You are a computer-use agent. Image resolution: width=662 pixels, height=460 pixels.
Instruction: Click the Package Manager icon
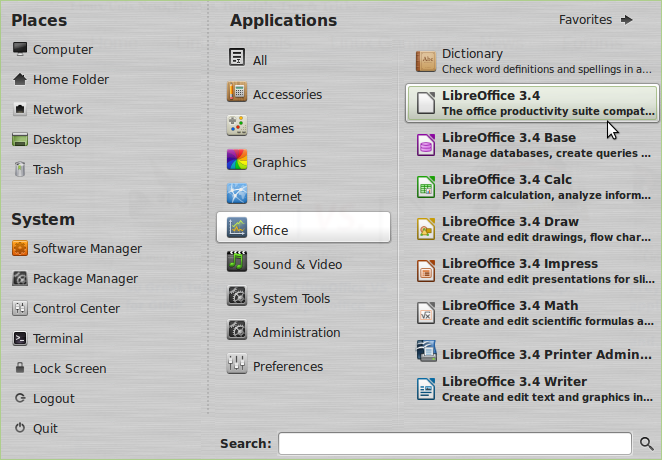pos(20,278)
